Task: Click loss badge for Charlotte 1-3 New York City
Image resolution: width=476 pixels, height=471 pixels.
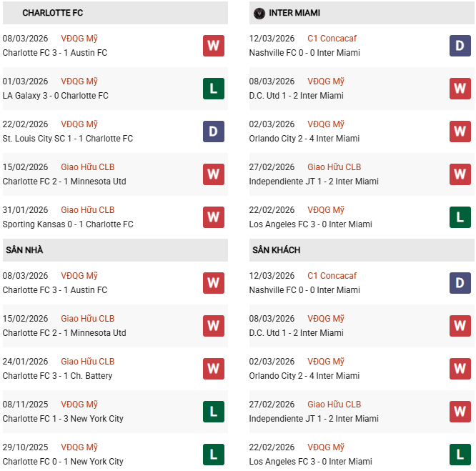Action: [x=213, y=412]
